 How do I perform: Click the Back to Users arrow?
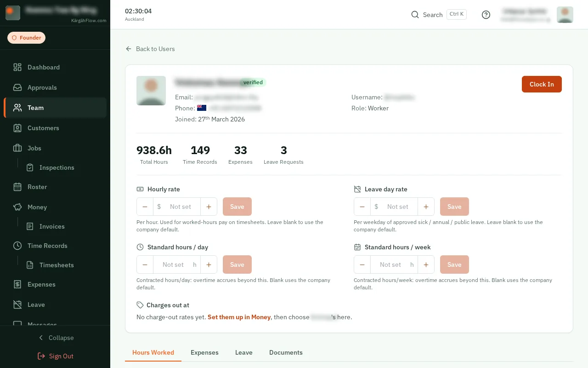click(129, 49)
